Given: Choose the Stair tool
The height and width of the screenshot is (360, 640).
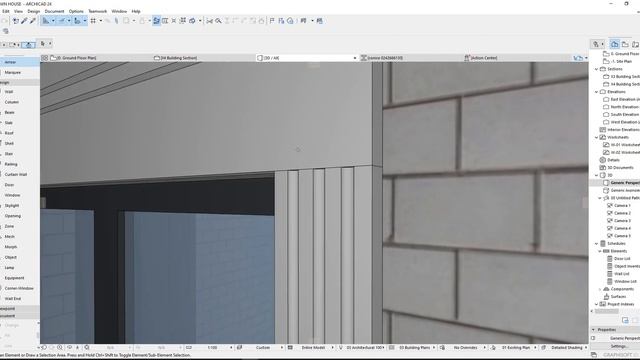Looking at the screenshot, I should click(x=19, y=154).
